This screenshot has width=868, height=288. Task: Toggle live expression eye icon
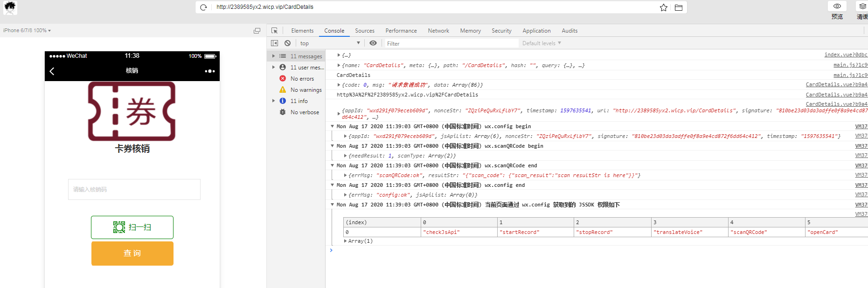(373, 43)
